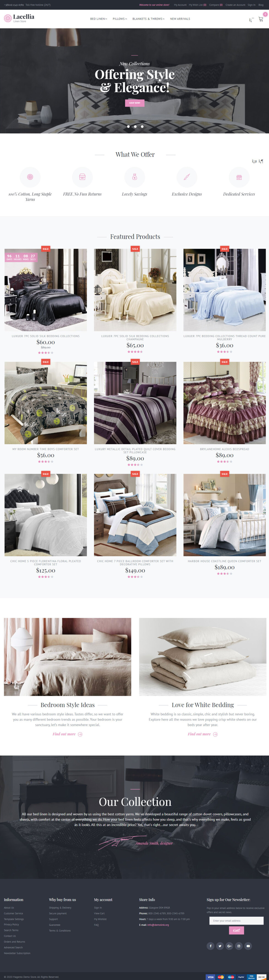
Task: Click the YouTube social icon
Action: coord(248,946)
